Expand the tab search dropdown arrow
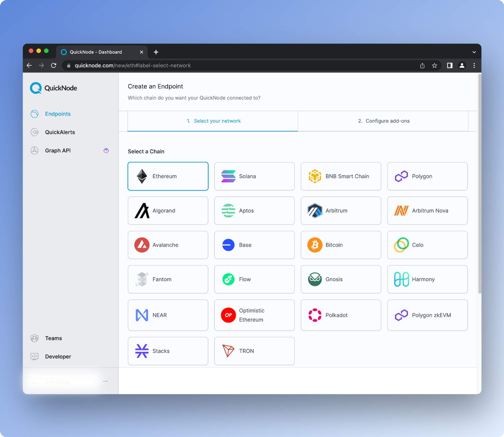This screenshot has height=437, width=504. 474,52
